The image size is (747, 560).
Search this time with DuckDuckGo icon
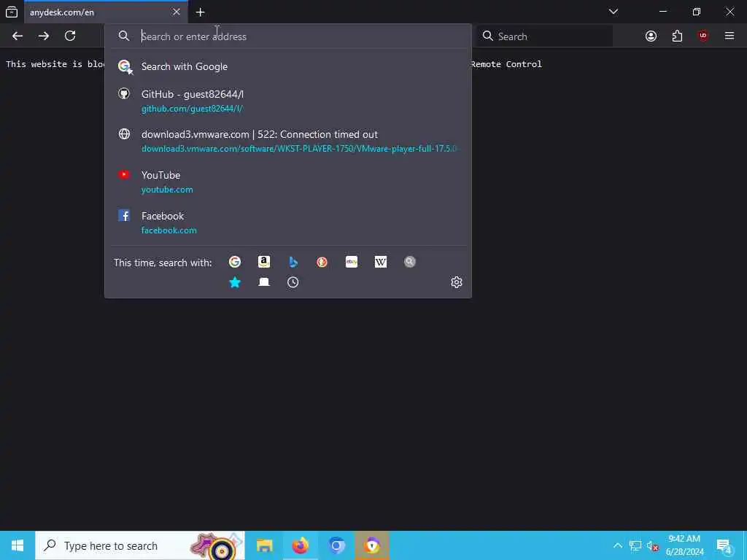coord(322,262)
